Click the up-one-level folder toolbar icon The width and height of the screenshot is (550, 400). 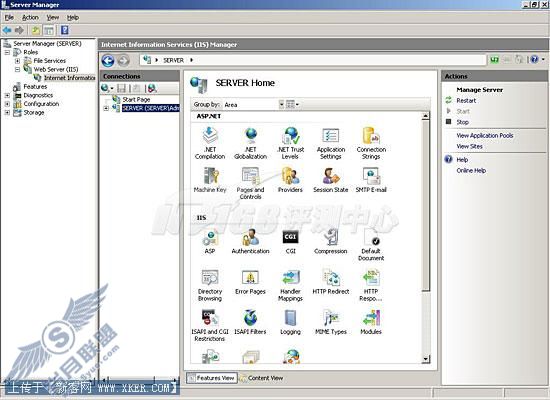point(36,30)
